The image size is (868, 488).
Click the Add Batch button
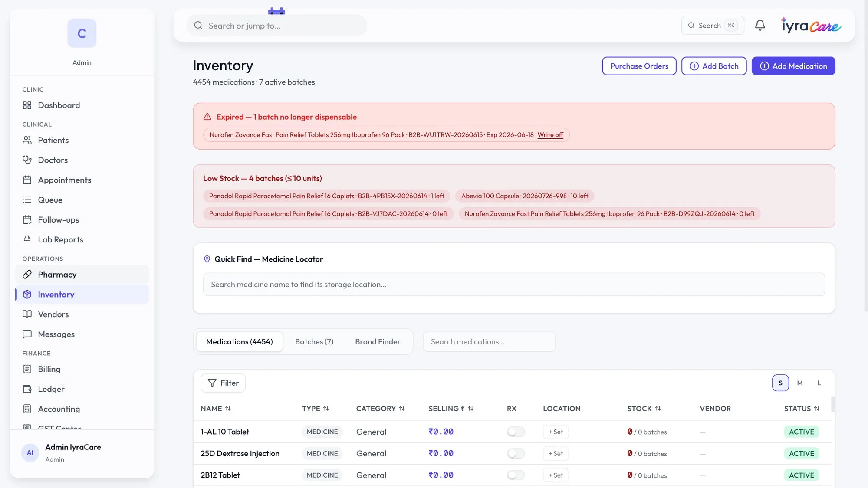click(714, 66)
